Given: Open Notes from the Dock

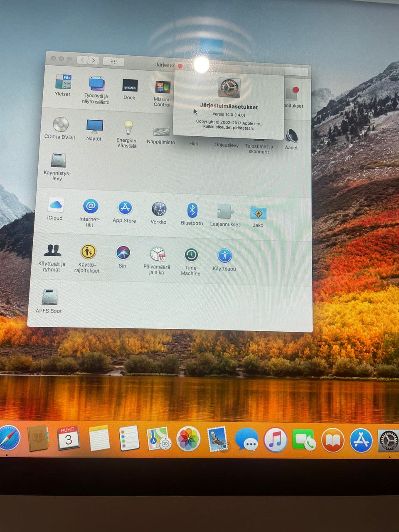Looking at the screenshot, I should tap(99, 438).
